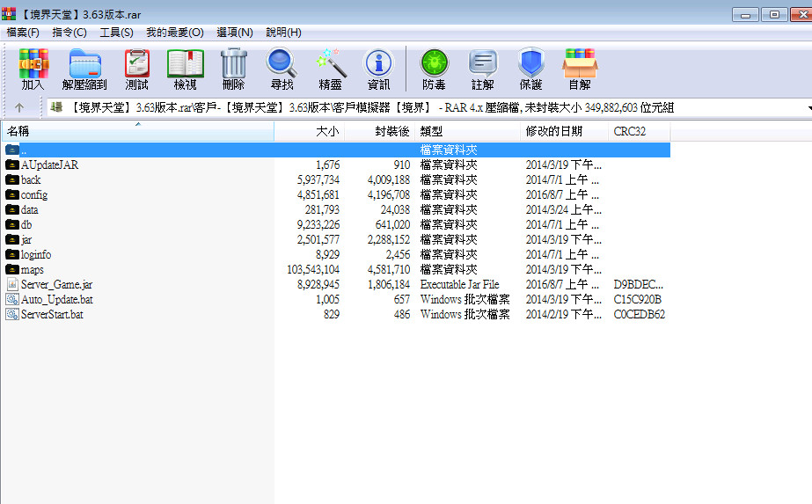Click the AUpdateJAR folder icon

pyautogui.click(x=12, y=164)
